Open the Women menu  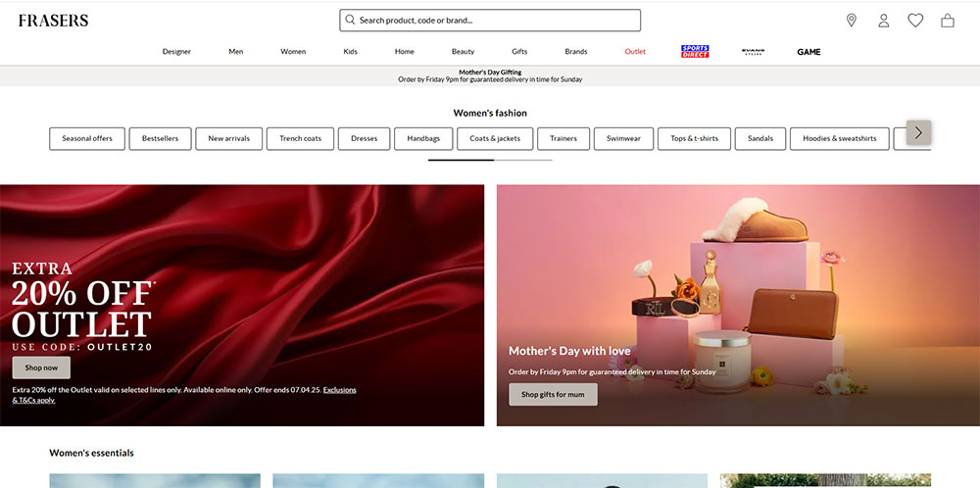click(x=292, y=52)
